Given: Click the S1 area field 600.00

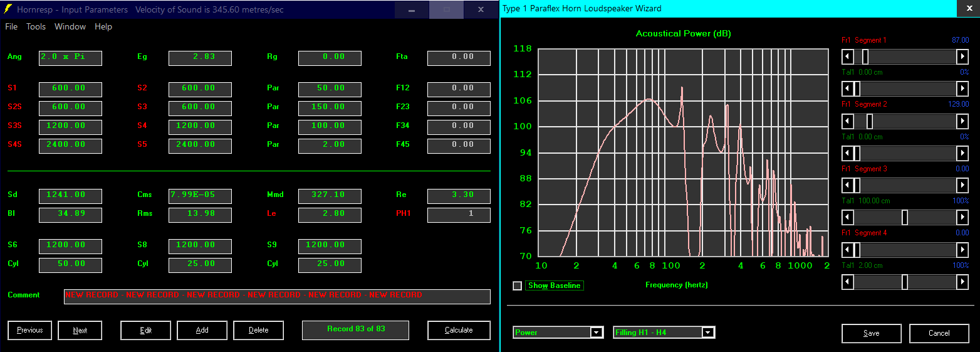Looking at the screenshot, I should pos(70,89).
